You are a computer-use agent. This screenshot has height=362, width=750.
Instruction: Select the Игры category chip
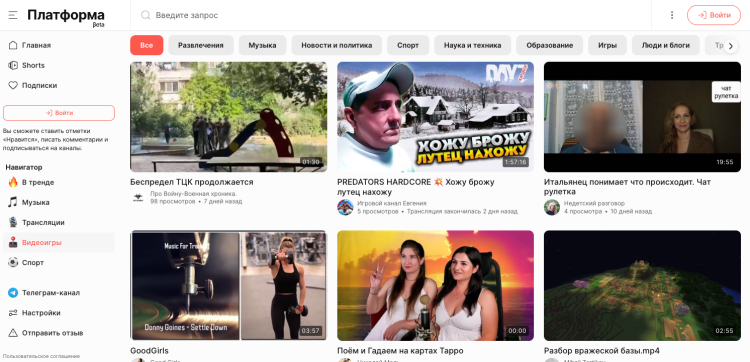coord(607,45)
